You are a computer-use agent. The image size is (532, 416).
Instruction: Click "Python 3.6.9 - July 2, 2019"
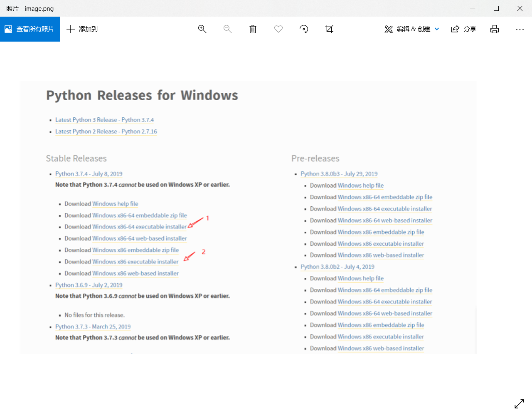[x=89, y=285]
